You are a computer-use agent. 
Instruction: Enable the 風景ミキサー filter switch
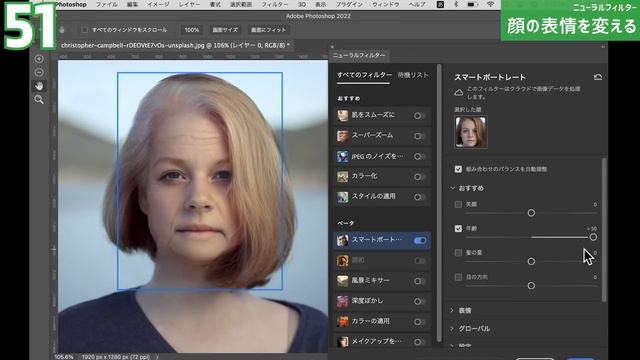419,281
